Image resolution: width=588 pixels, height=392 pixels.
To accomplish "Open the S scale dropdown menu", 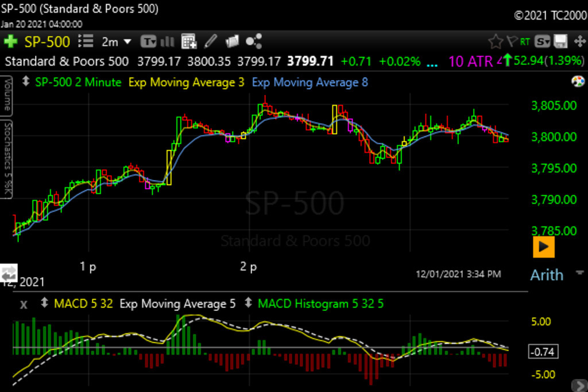I will point(543,41).
